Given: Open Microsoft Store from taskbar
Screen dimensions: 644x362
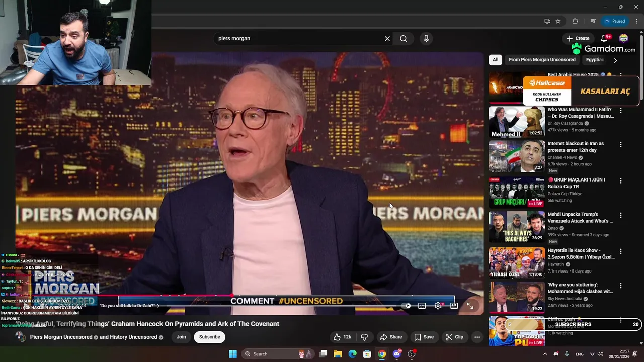Looking at the screenshot, I should click(367, 354).
